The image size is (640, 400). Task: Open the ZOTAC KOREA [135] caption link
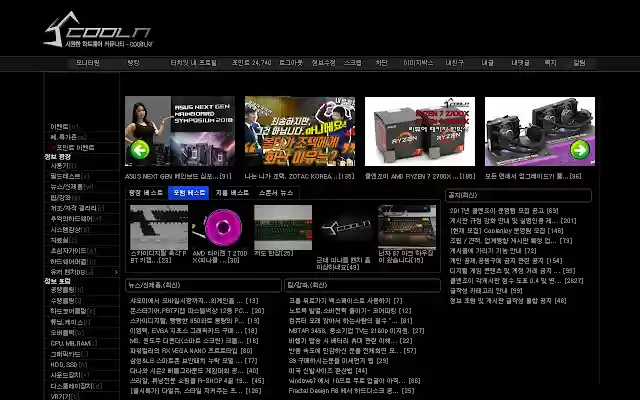pos(299,176)
